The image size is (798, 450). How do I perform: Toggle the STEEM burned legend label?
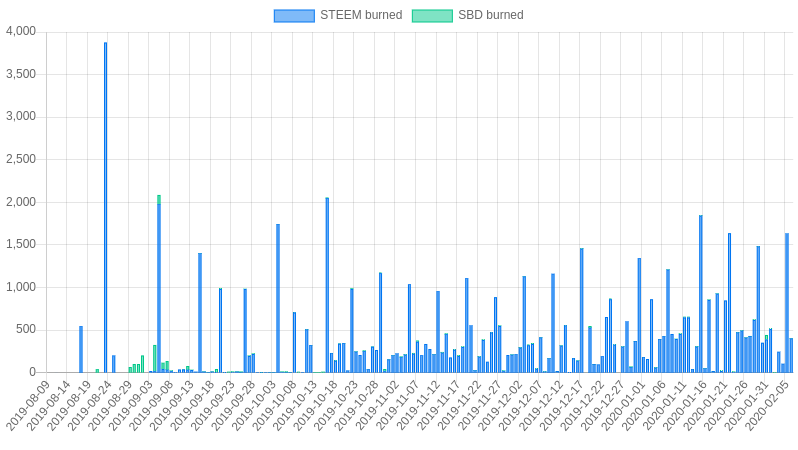point(361,15)
